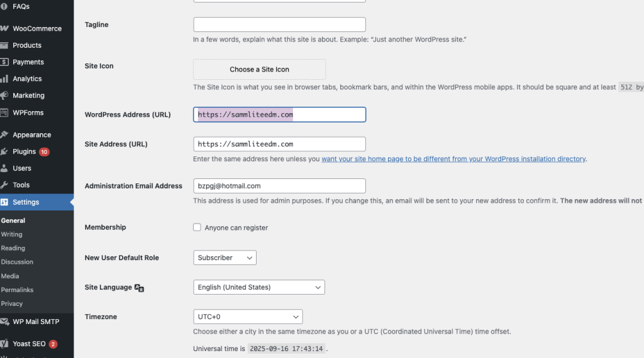
Task: Click the Site Language translation icon
Action: click(x=140, y=288)
